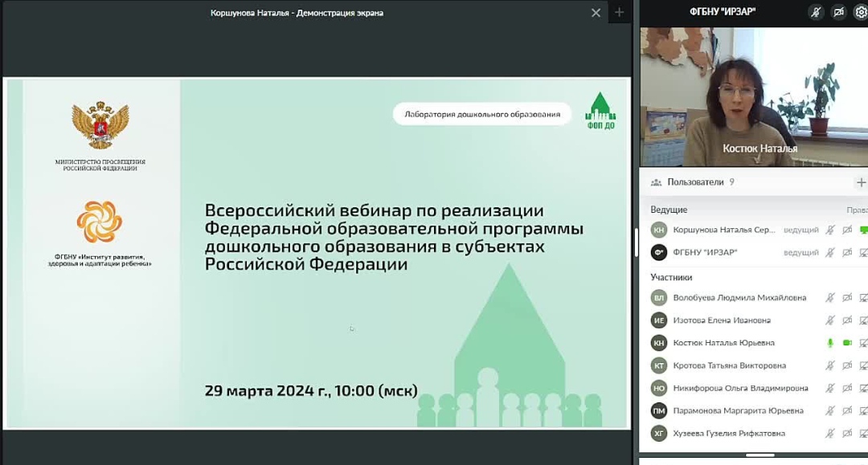Turn off Костюк Наталья Юрьевна's green camera
868x465 pixels.
coord(847,343)
